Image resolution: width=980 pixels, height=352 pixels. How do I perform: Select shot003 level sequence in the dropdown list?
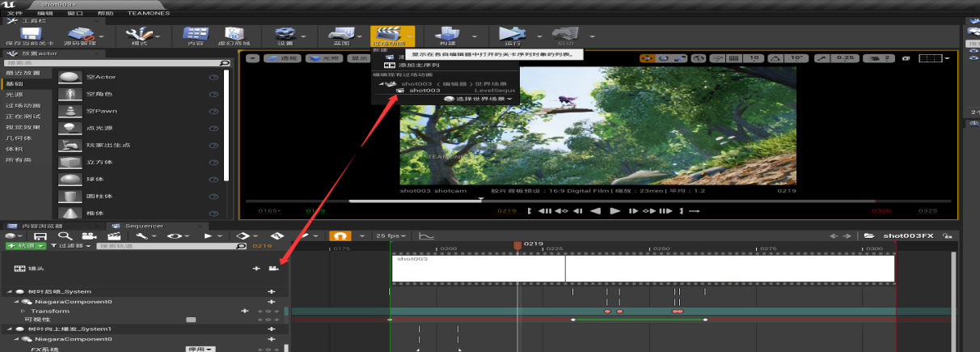425,91
